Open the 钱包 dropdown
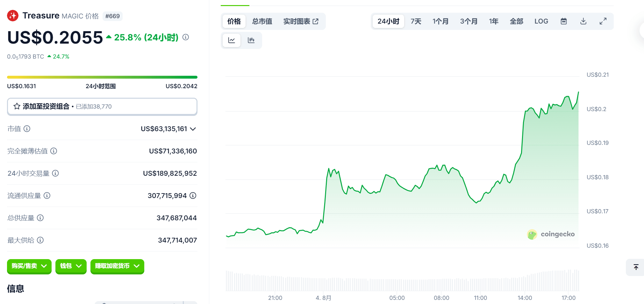The width and height of the screenshot is (644, 304). tap(71, 266)
